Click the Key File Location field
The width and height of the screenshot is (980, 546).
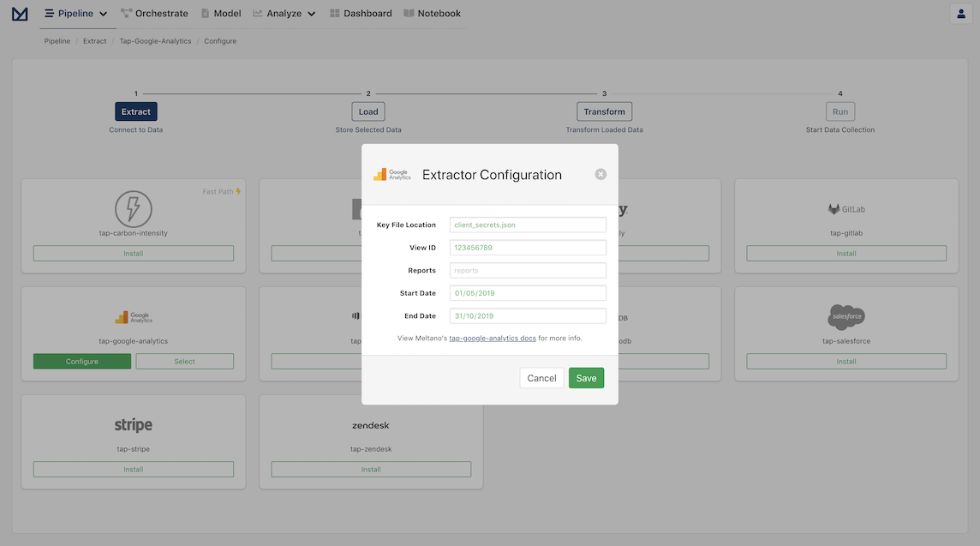[528, 225]
